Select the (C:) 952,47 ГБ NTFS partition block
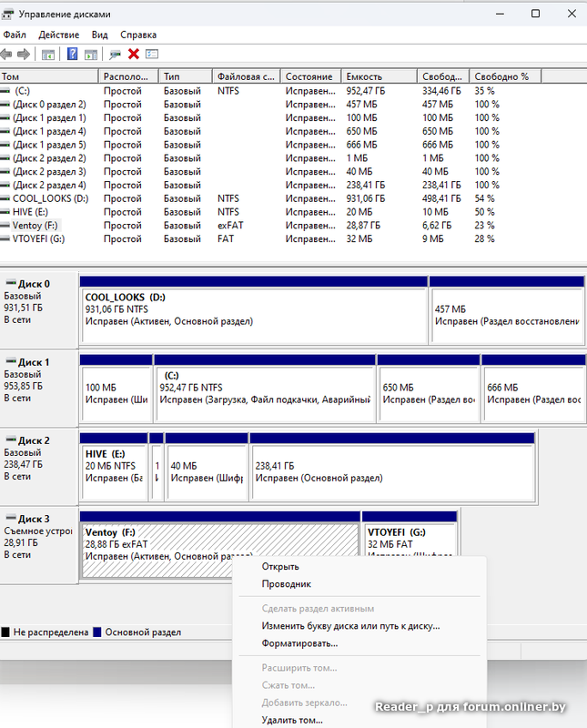 265,392
